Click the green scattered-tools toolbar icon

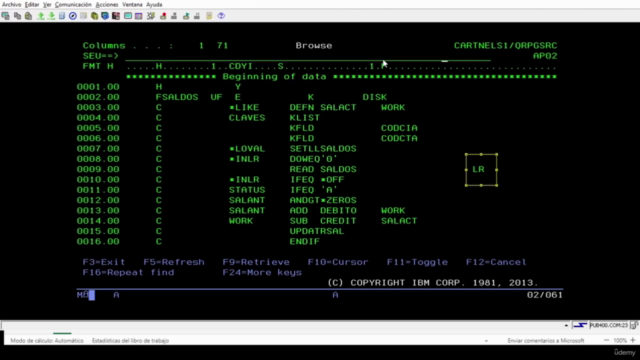click(x=151, y=16)
